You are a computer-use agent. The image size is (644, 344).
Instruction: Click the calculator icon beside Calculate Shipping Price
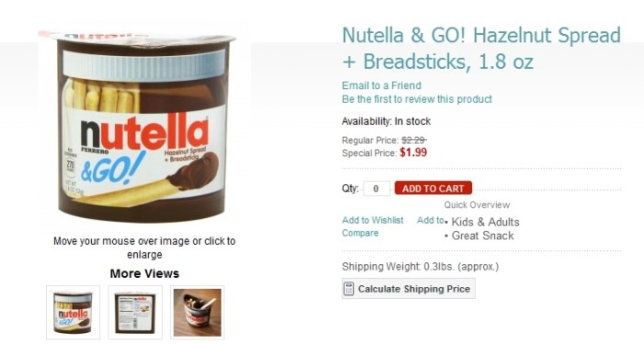[x=349, y=289]
